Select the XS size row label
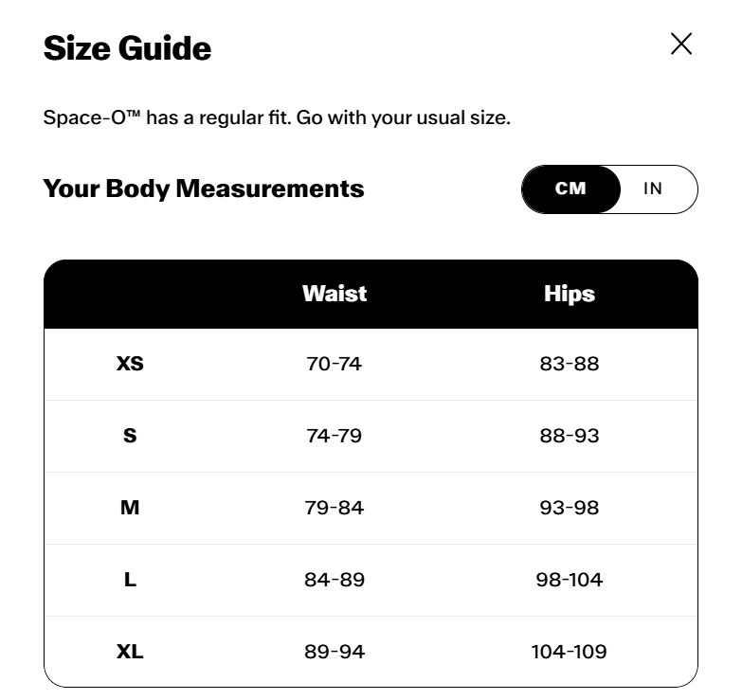Screen dimensions: 742x700 pos(130,363)
